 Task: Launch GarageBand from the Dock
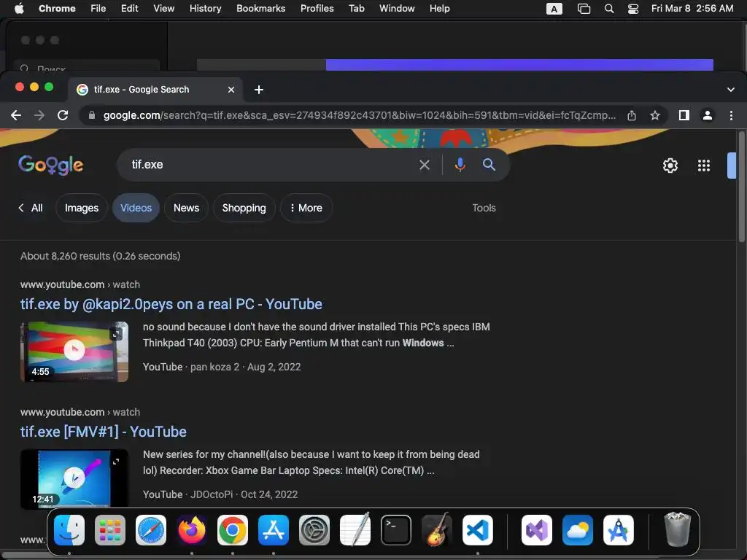pos(437,530)
